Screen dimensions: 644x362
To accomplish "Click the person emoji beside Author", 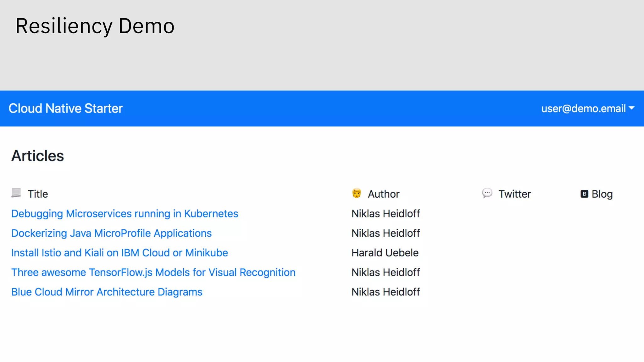I will pos(357,193).
